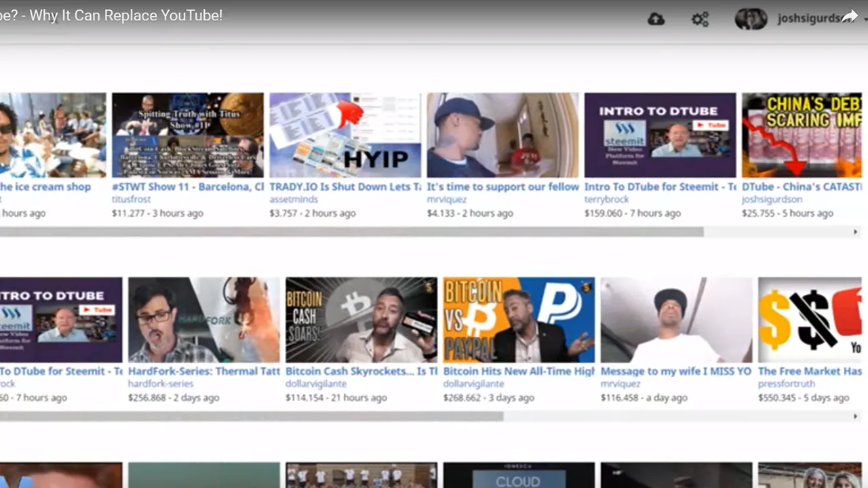The width and height of the screenshot is (868, 488).
Task: Open the dollar signs Free Market thumbnail
Action: (810, 319)
